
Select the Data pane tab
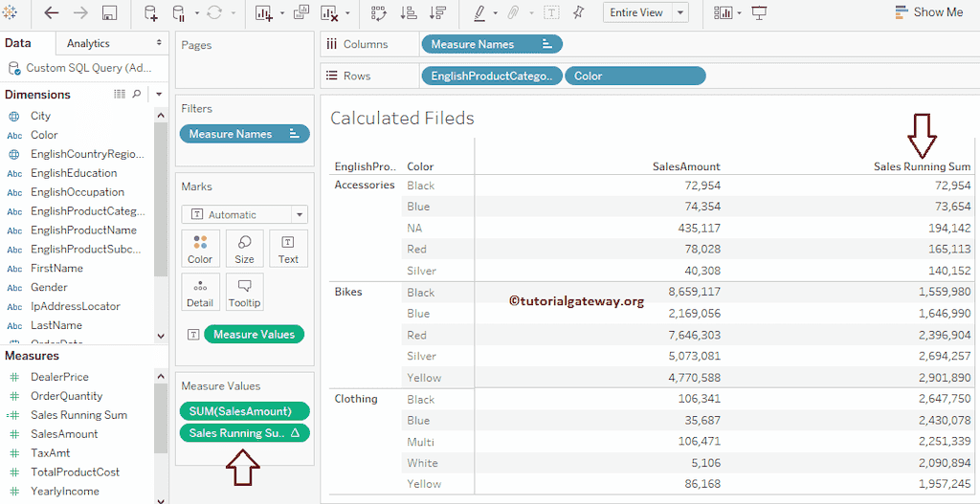18,43
